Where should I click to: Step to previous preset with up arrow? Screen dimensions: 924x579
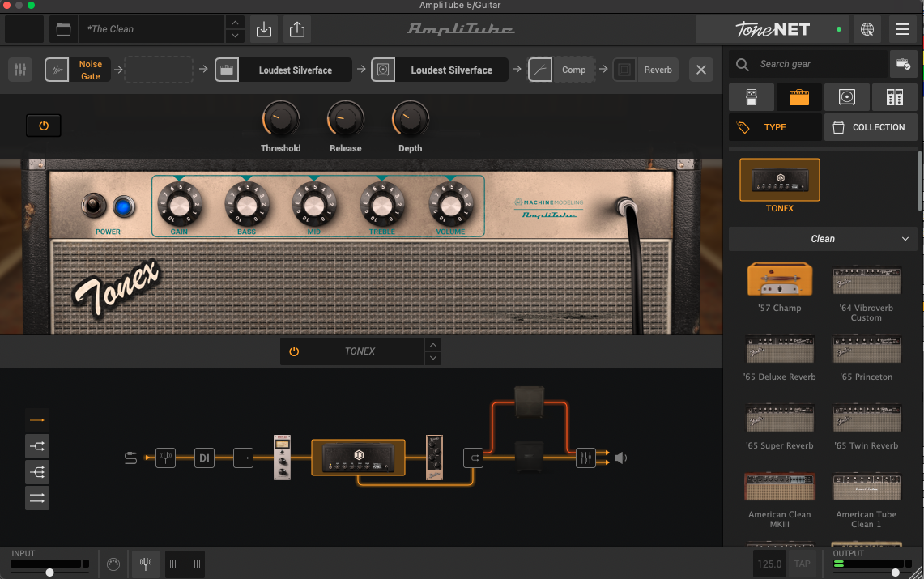(235, 23)
